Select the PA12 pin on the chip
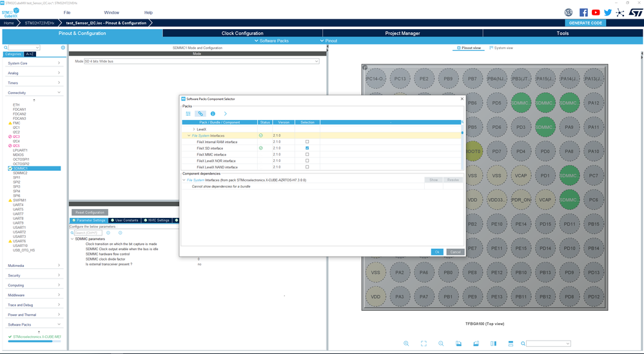 593,103
